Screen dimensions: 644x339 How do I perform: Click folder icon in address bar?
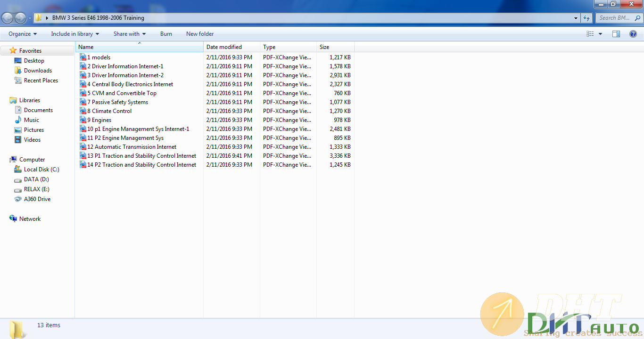tap(39, 18)
